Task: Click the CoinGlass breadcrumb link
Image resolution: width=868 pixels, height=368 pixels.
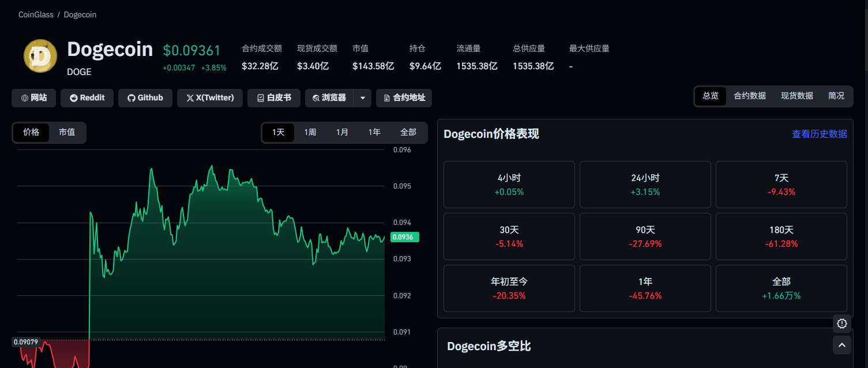Action: point(36,15)
